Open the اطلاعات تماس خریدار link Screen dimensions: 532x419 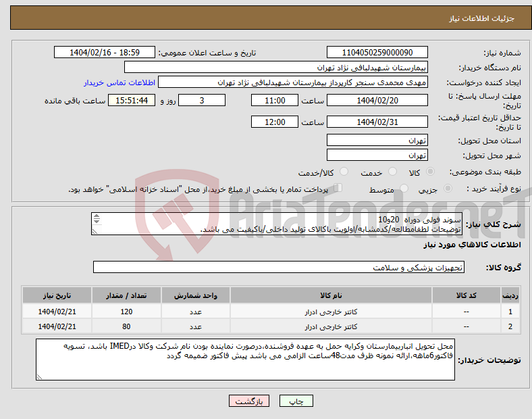[119, 82]
